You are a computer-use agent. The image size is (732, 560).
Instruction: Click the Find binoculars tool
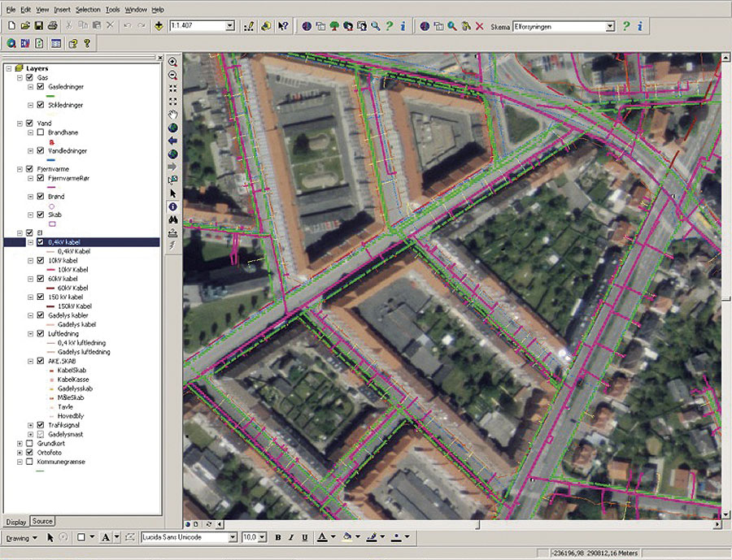pyautogui.click(x=172, y=219)
